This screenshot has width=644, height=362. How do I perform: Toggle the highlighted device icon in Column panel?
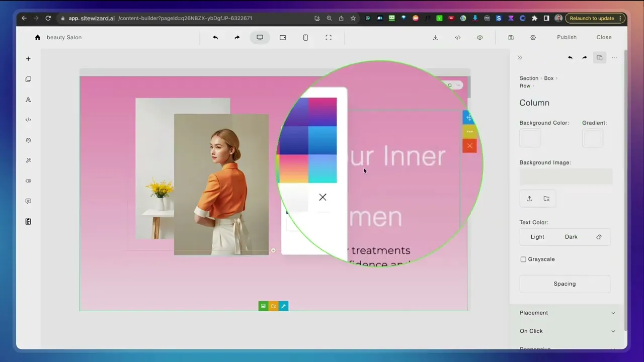tap(599, 58)
